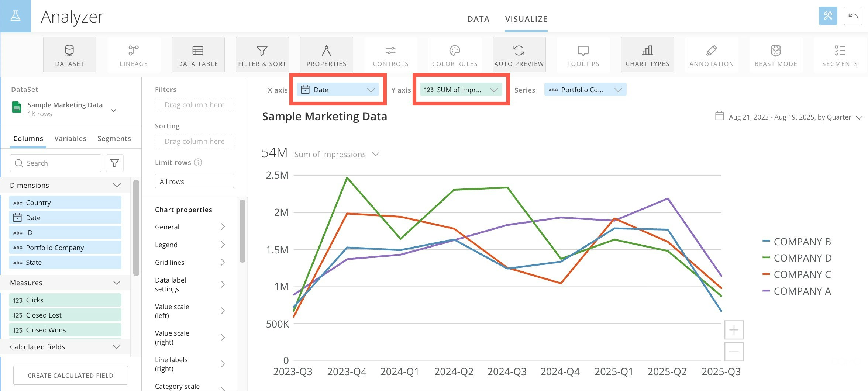Open the X axis Date dropdown
The width and height of the screenshot is (868, 391).
(338, 90)
